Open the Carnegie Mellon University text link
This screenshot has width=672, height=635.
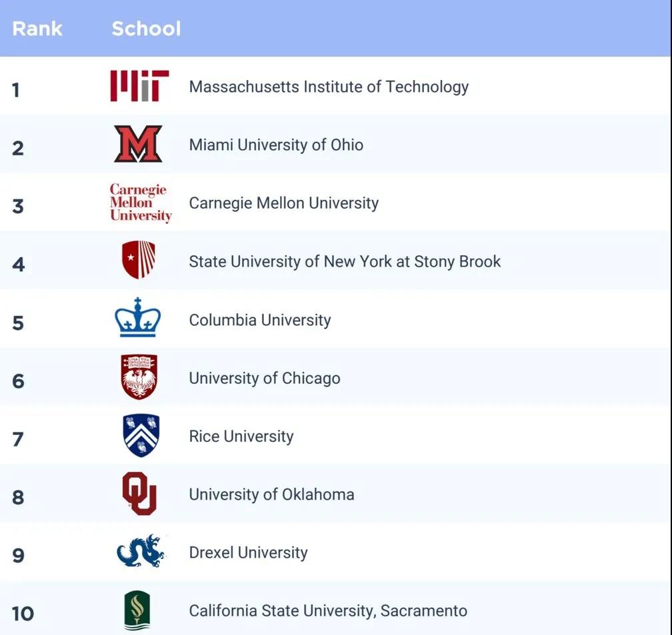[x=283, y=203]
